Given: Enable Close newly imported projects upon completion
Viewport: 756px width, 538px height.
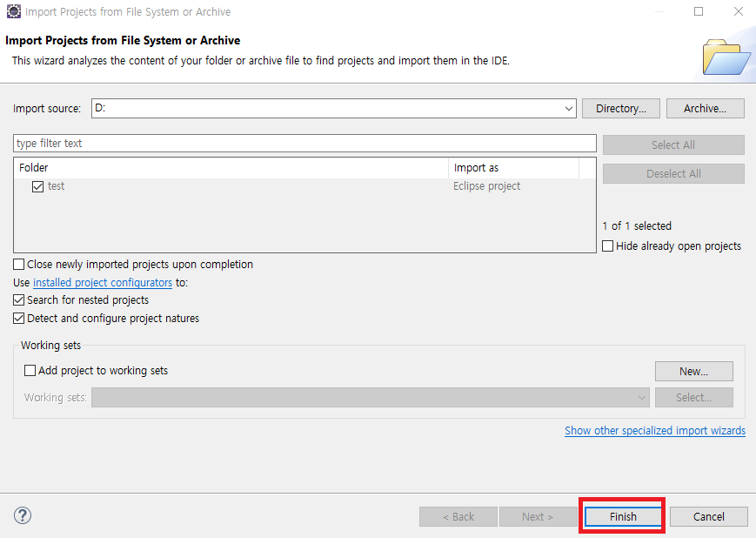Looking at the screenshot, I should [x=18, y=265].
